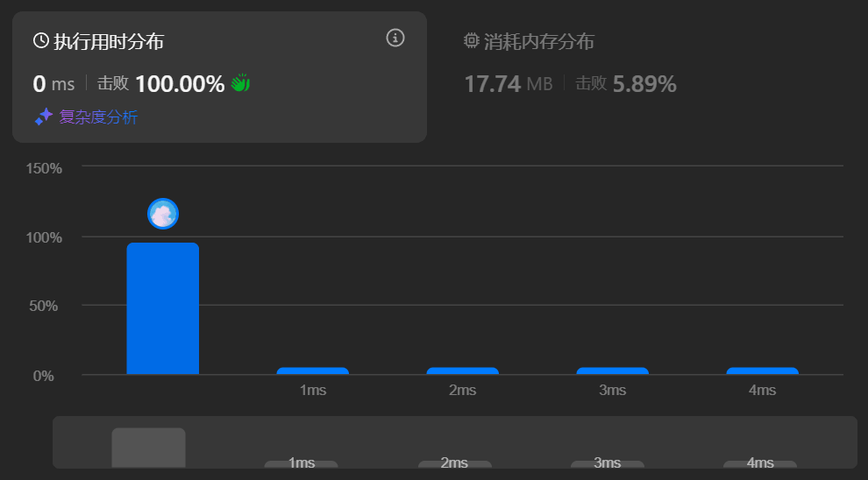The width and height of the screenshot is (868, 480).
Task: Click the 4ms marker in bottom minimap
Action: 760,463
